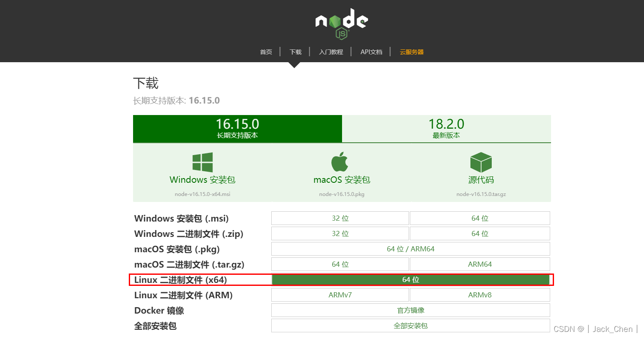Download macOS .tar.gz 64 位 binary
Viewport: 644px width, 337px height.
pos(340,264)
